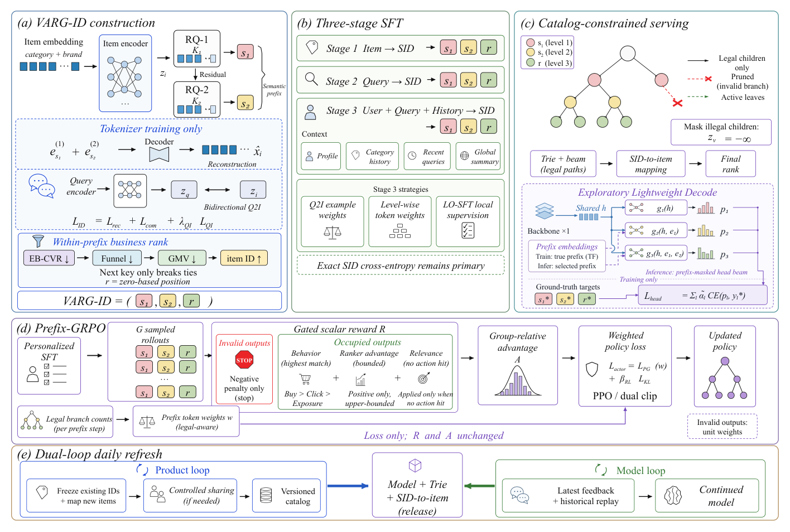Click the GMV box
790x532 pixels.
pos(182,258)
